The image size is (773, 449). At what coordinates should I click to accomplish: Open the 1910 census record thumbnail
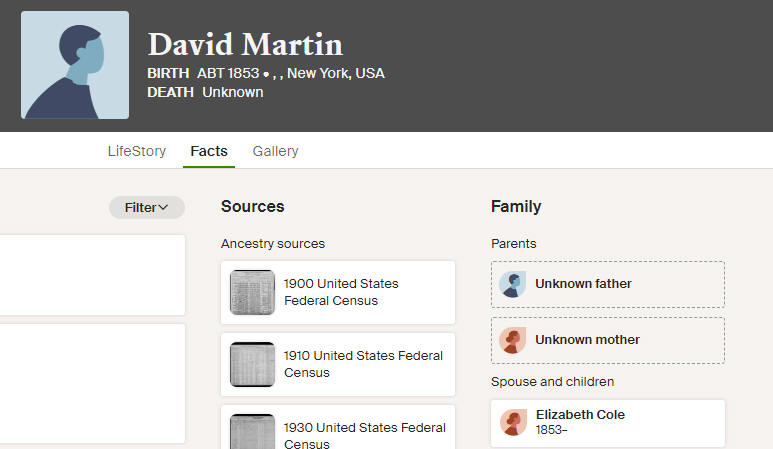[252, 364]
